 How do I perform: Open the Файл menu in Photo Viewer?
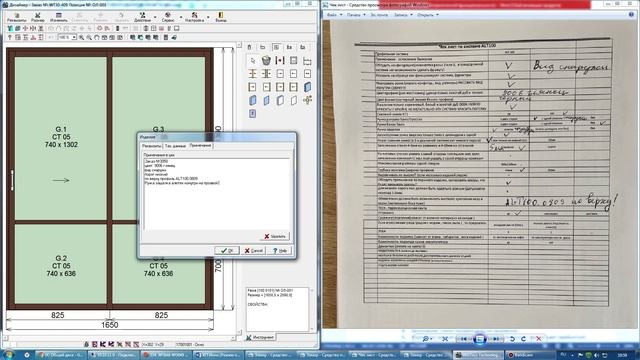[334, 15]
